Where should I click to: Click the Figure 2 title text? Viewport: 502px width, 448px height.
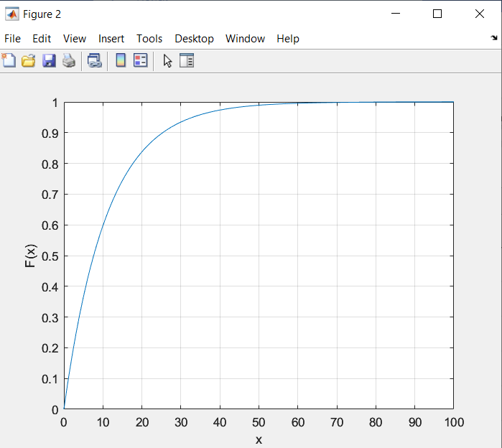42,14
